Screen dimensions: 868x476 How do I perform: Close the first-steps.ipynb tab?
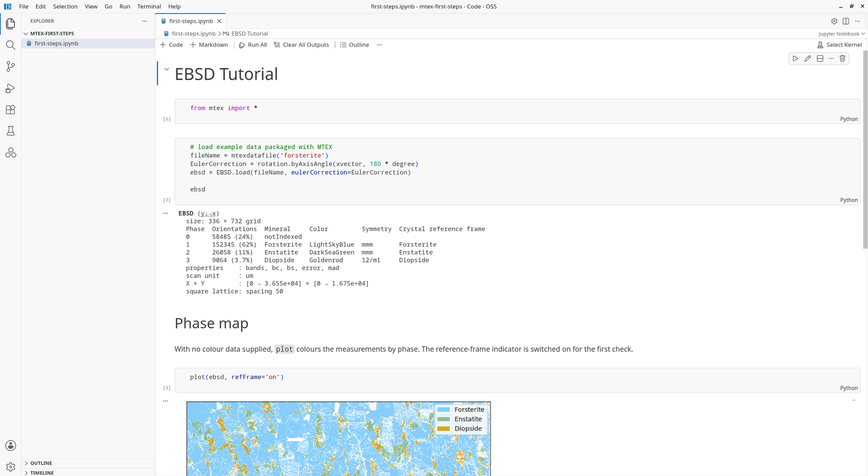pos(219,21)
